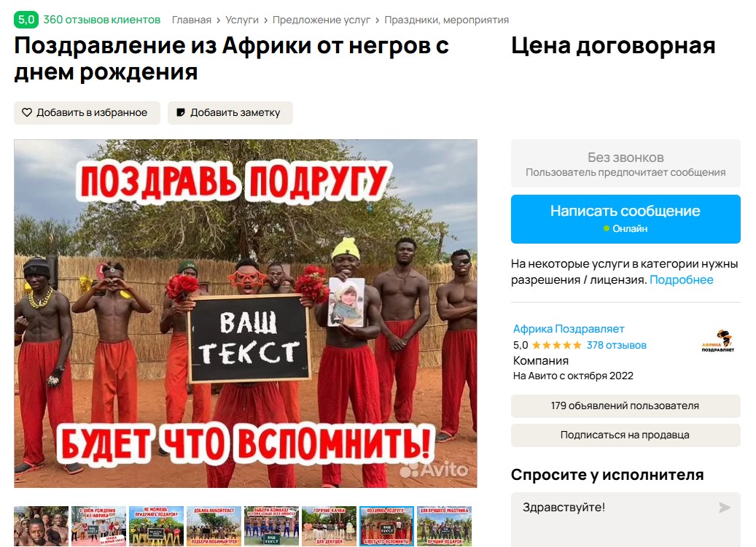756x547 pixels.
Task: Open 179 объявлений пользователя
Action: tap(626, 406)
